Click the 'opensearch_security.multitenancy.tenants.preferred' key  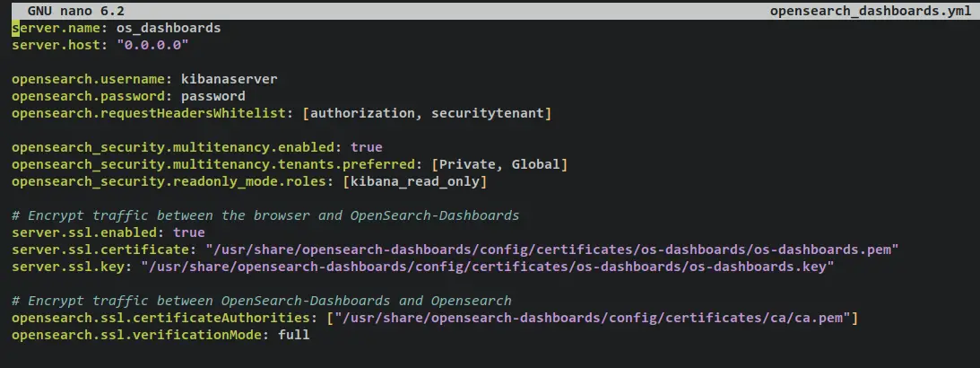[214, 164]
